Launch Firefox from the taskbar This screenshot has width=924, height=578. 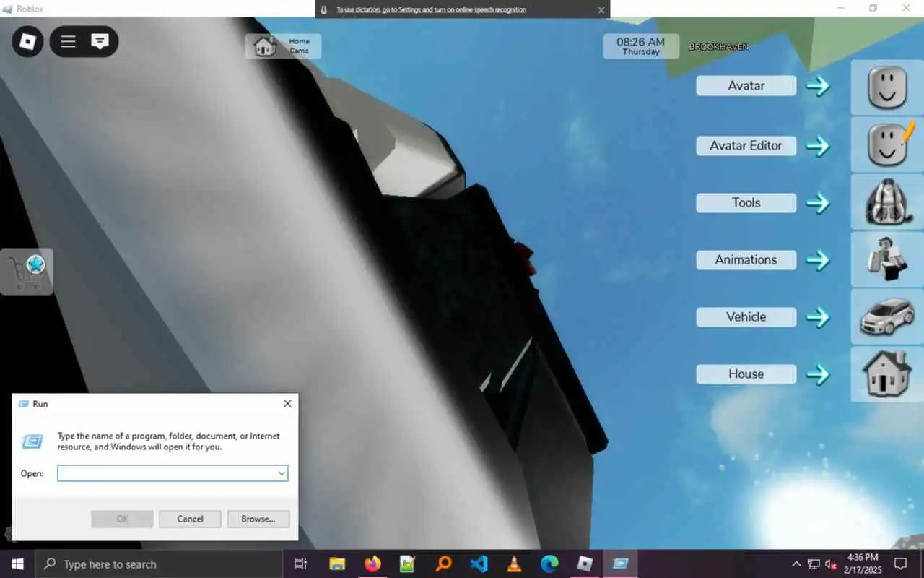(372, 564)
